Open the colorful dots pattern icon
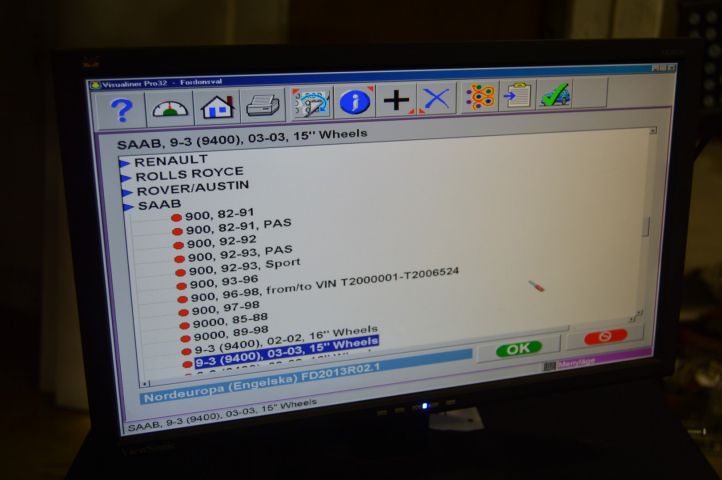The height and width of the screenshot is (480, 722). click(480, 97)
